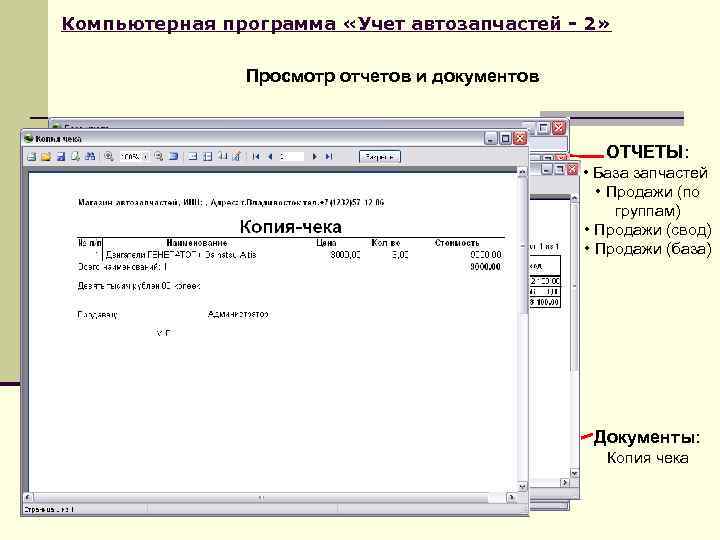
Task: Click the Zoom in magnifier icon
Action: click(x=109, y=157)
